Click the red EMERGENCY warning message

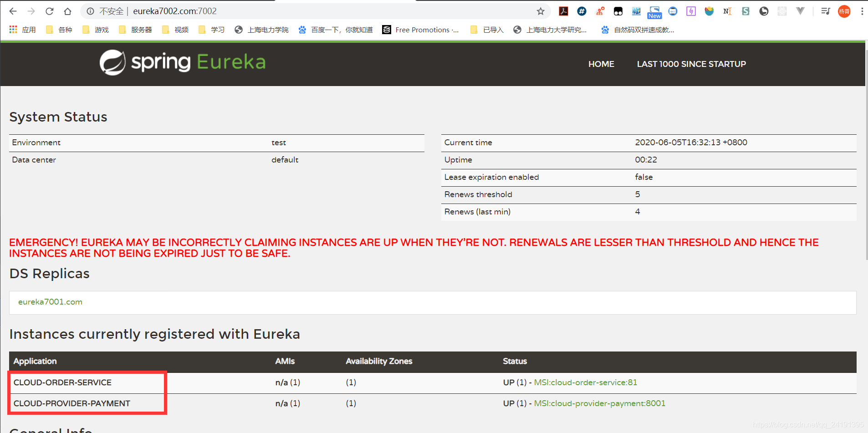pyautogui.click(x=414, y=248)
